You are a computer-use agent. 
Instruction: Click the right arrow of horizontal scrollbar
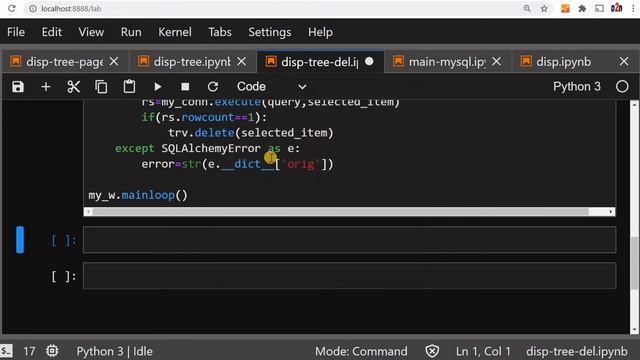tap(611, 211)
